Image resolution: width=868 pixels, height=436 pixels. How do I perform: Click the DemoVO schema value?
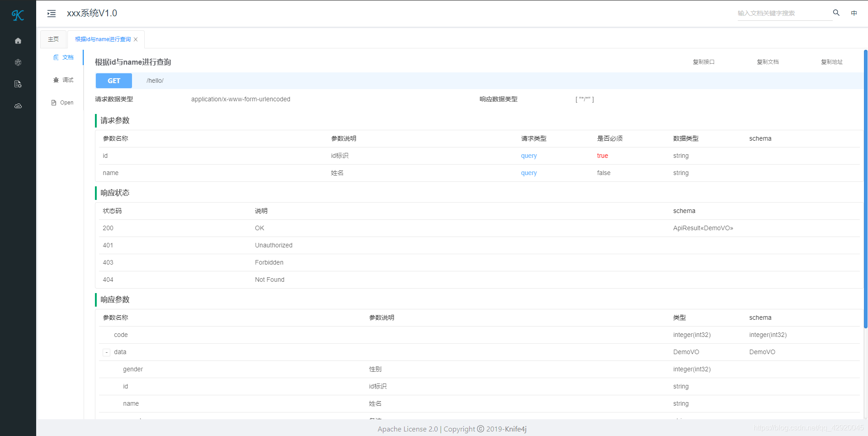click(762, 352)
